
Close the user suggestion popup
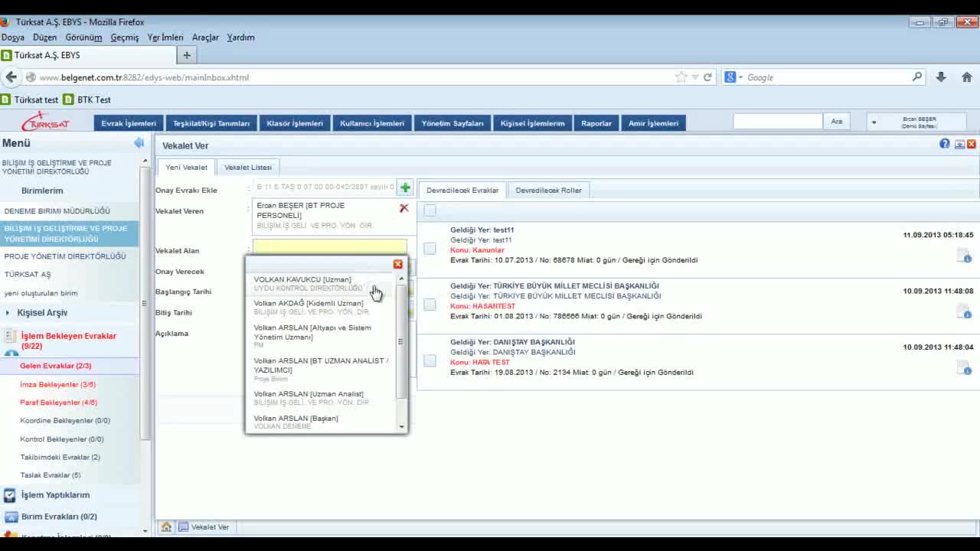pos(397,264)
